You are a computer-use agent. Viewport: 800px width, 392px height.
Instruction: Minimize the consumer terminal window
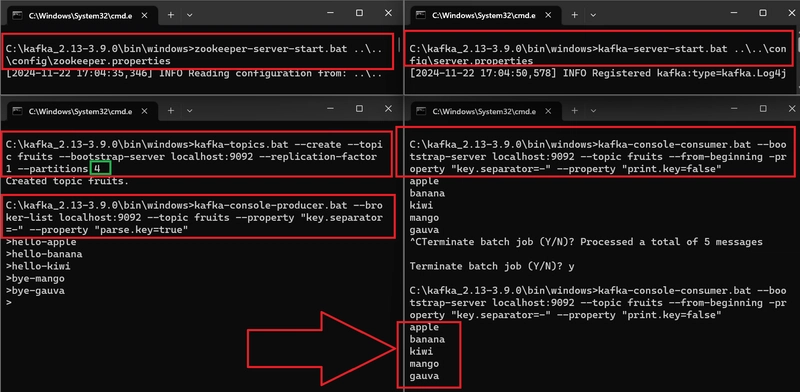point(733,109)
